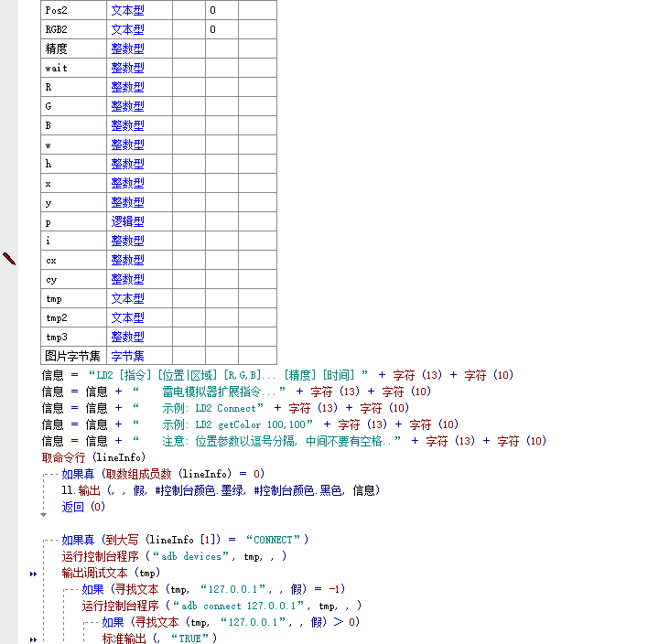Select the tmp3 variable name cell
This screenshot has width=648, height=644.
coord(73,337)
